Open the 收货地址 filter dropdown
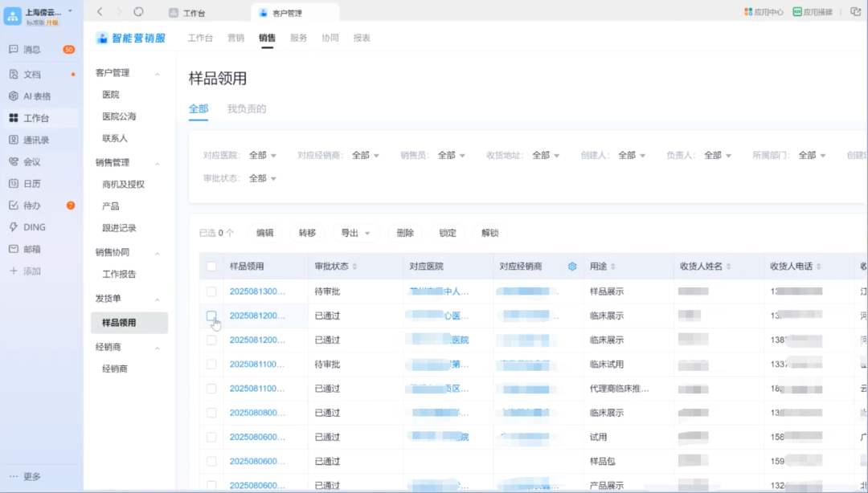This screenshot has width=868, height=493. [x=546, y=155]
